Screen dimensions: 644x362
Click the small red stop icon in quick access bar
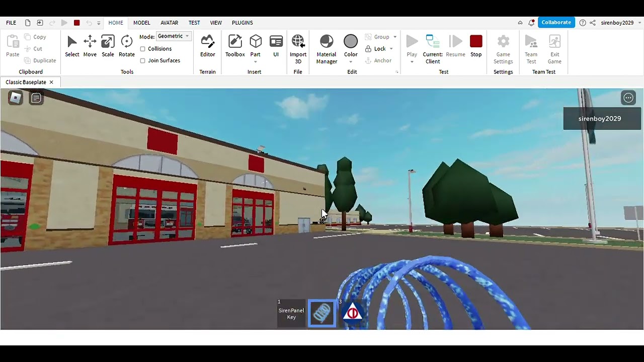[76, 23]
